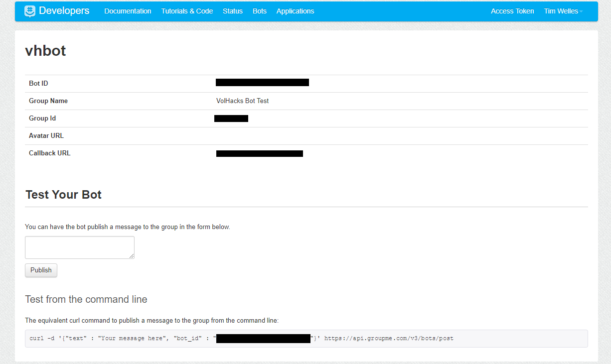Click the redacted Callback URL value
This screenshot has height=364, width=611.
(x=259, y=153)
